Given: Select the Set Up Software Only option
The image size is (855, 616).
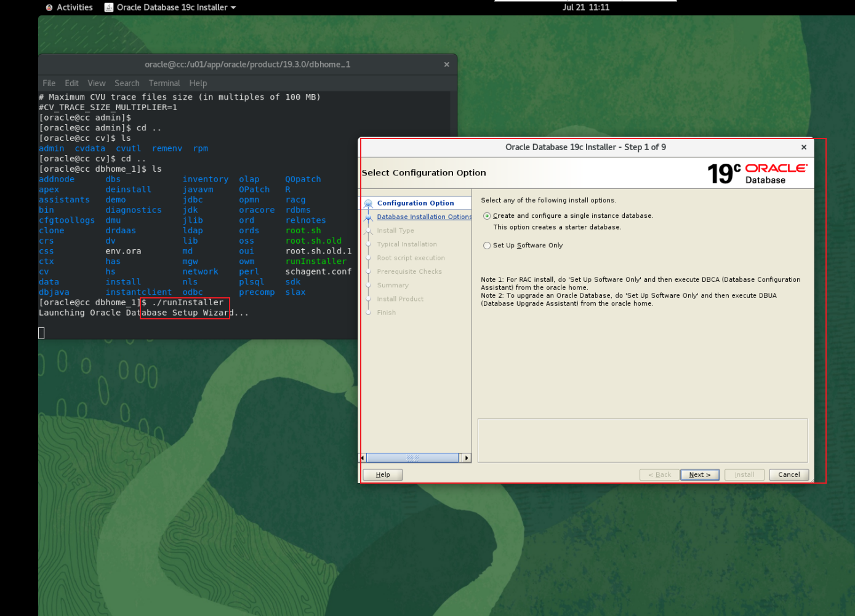Looking at the screenshot, I should 487,246.
